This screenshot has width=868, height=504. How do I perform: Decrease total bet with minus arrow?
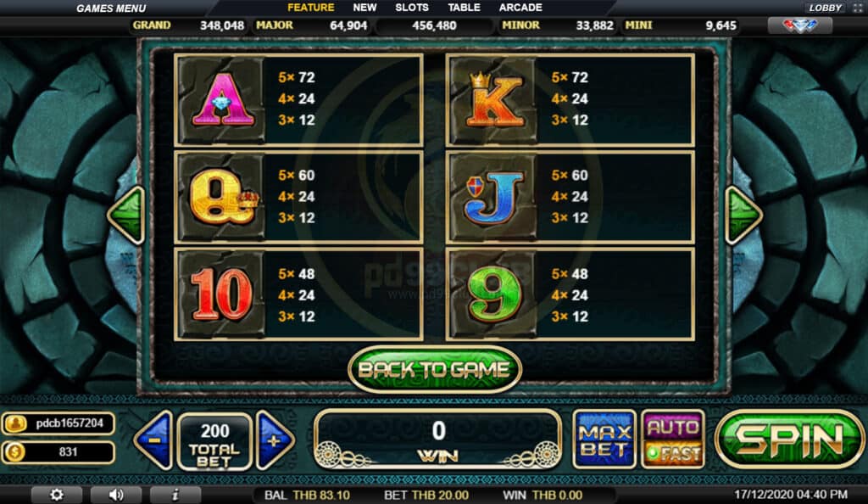154,441
